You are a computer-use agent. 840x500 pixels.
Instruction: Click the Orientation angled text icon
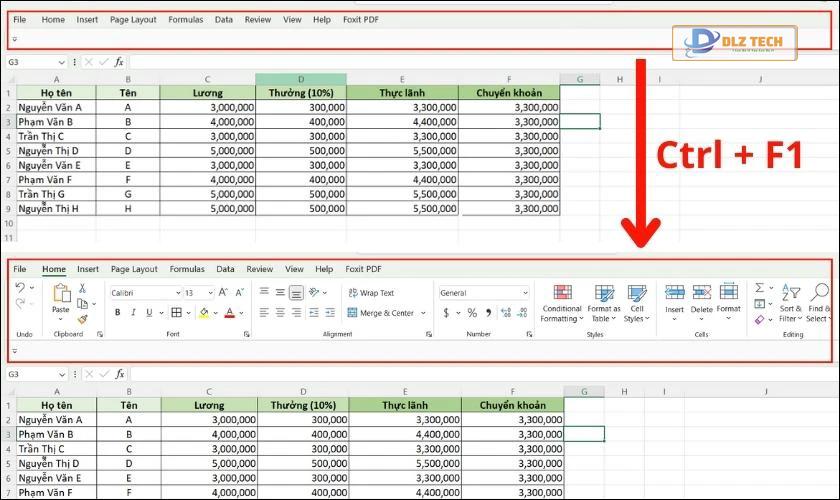pyautogui.click(x=314, y=292)
